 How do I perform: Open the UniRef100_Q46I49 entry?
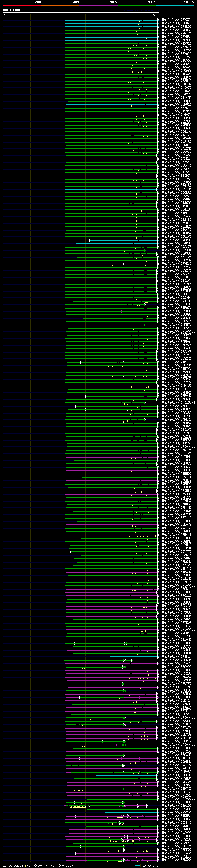[x=176, y=362]
